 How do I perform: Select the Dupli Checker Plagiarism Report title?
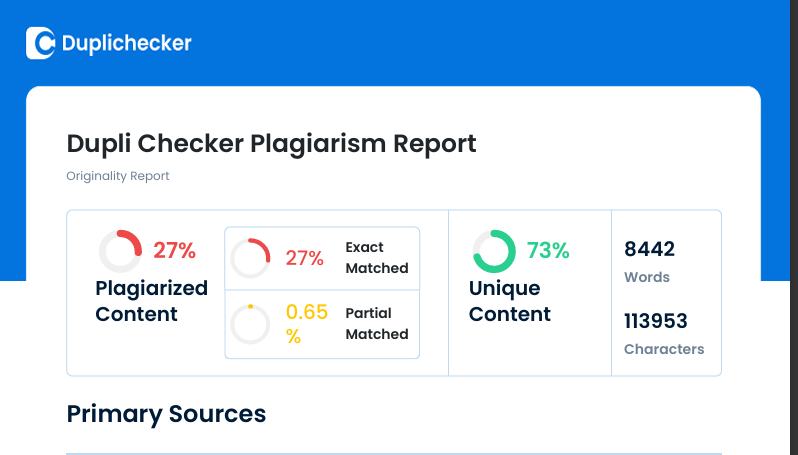[271, 143]
